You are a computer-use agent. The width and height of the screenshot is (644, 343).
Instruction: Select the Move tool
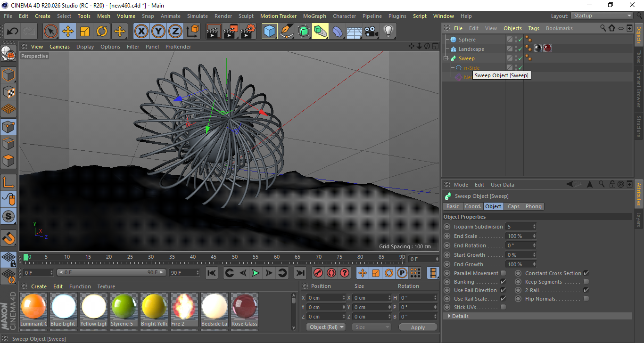click(x=68, y=32)
